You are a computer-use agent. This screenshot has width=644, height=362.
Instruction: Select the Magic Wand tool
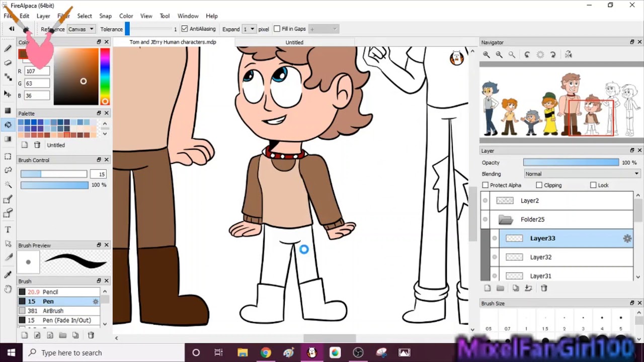pos(8,185)
